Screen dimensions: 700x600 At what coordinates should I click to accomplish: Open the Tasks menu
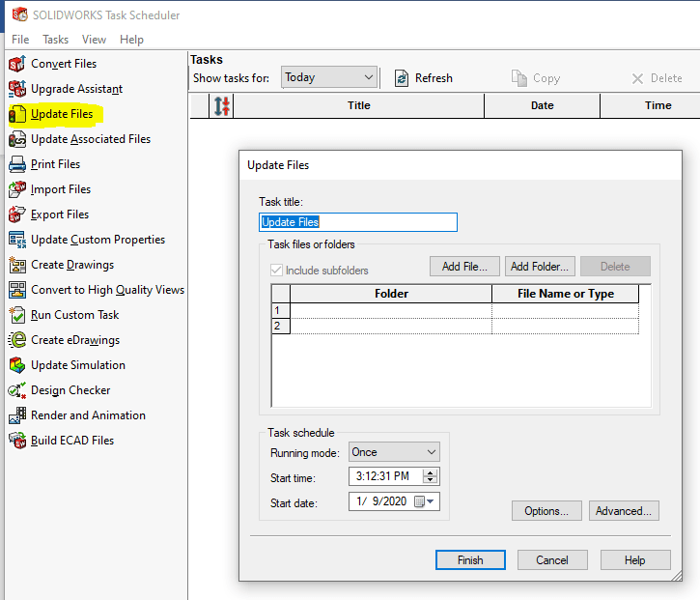coord(55,40)
